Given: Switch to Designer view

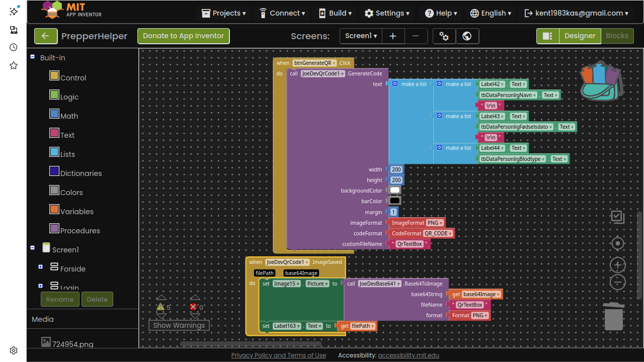Looking at the screenshot, I should click(580, 36).
